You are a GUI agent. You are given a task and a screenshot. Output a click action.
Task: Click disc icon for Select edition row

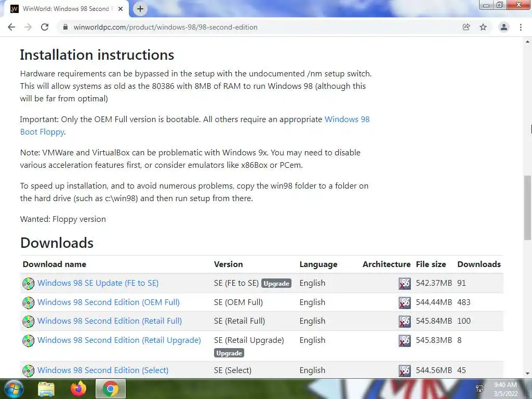(x=28, y=370)
